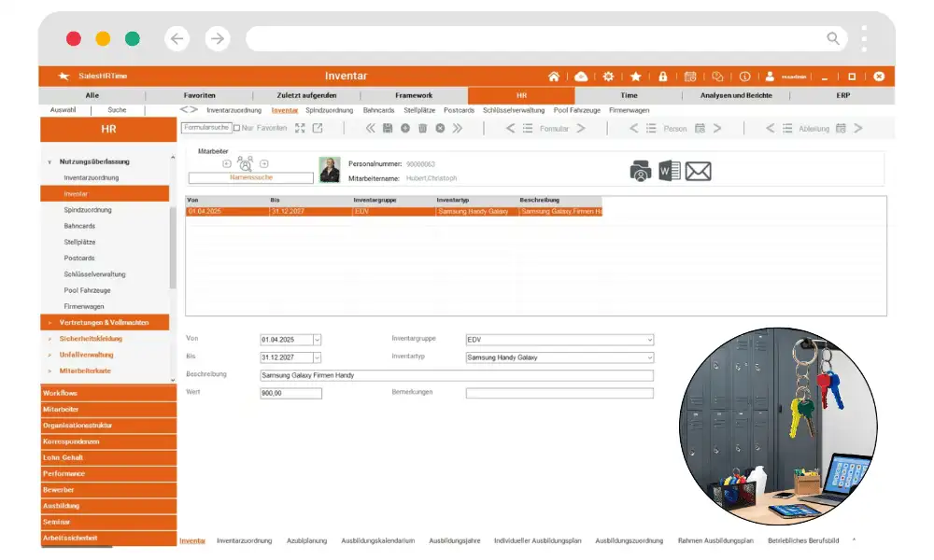Open the Workflows sidebar section
This screenshot has width=934, height=560.
coord(108,393)
